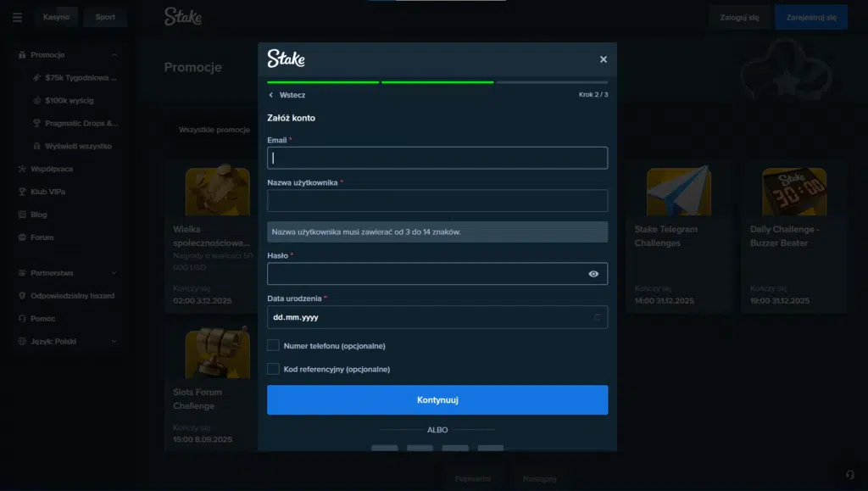Open the Język: Polski dropdown
Viewport: 868px width, 491px height.
(68, 341)
